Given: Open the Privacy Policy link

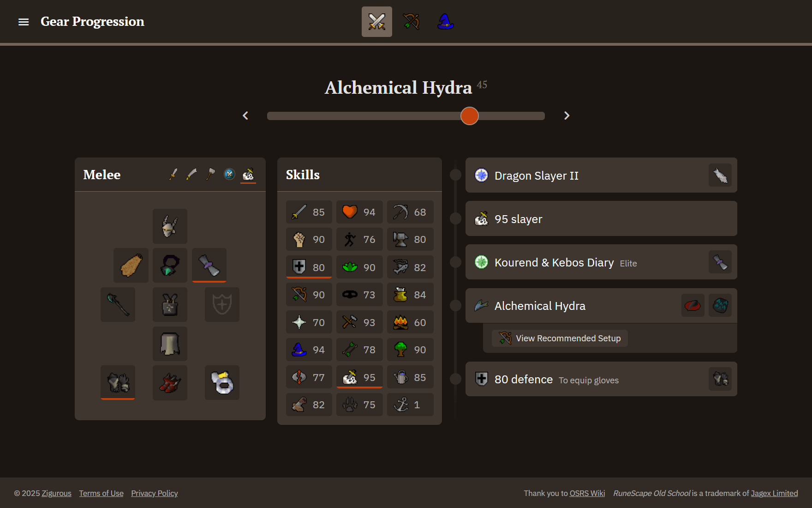Looking at the screenshot, I should [154, 493].
